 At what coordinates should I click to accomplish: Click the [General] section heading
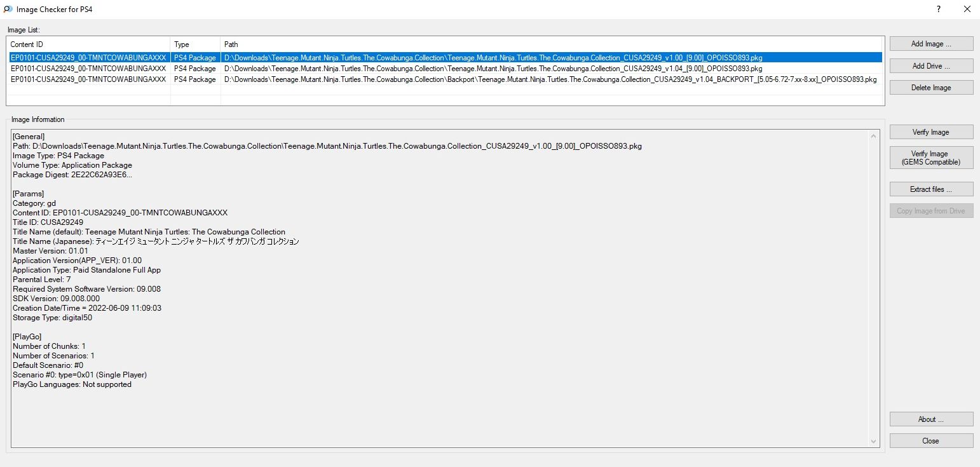pos(29,137)
